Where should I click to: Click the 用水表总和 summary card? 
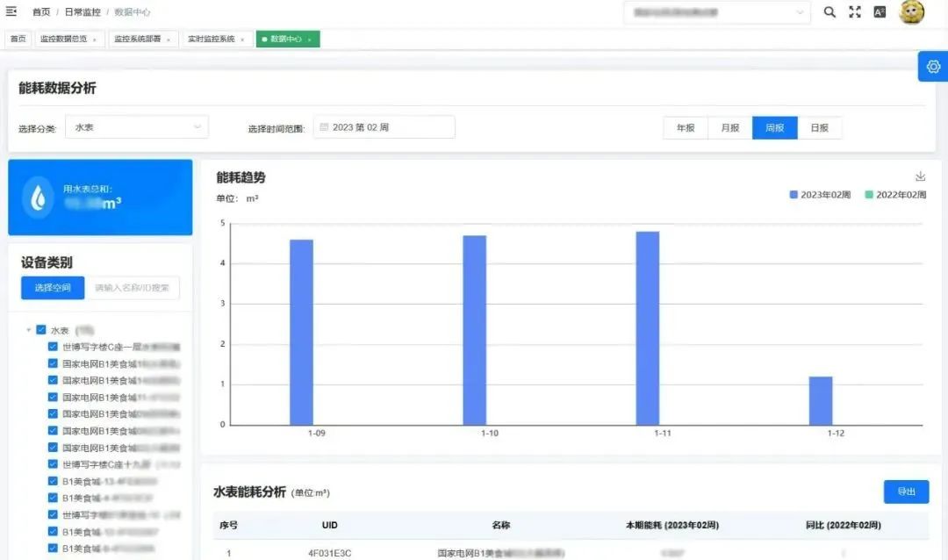point(100,197)
